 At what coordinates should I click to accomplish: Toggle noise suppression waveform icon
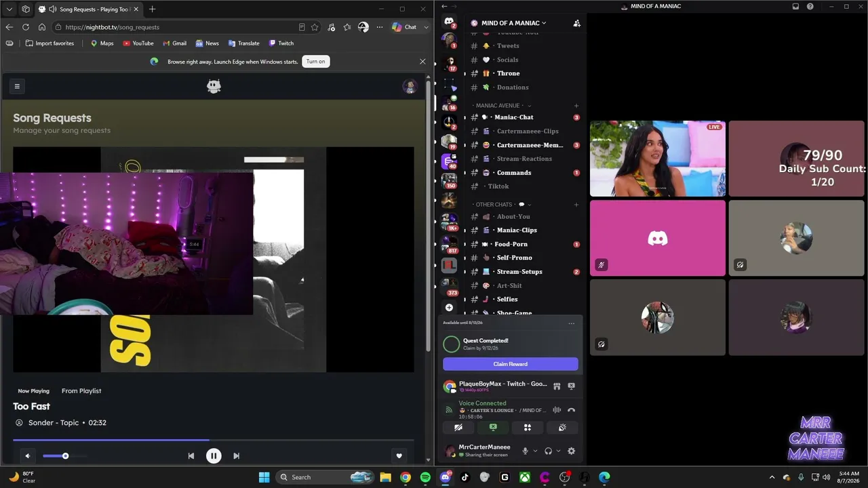coord(557,410)
